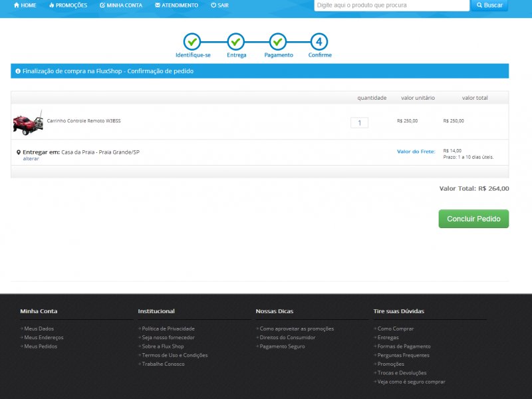Go to HOME in top navigation
532x399 pixels.
pyautogui.click(x=25, y=5)
